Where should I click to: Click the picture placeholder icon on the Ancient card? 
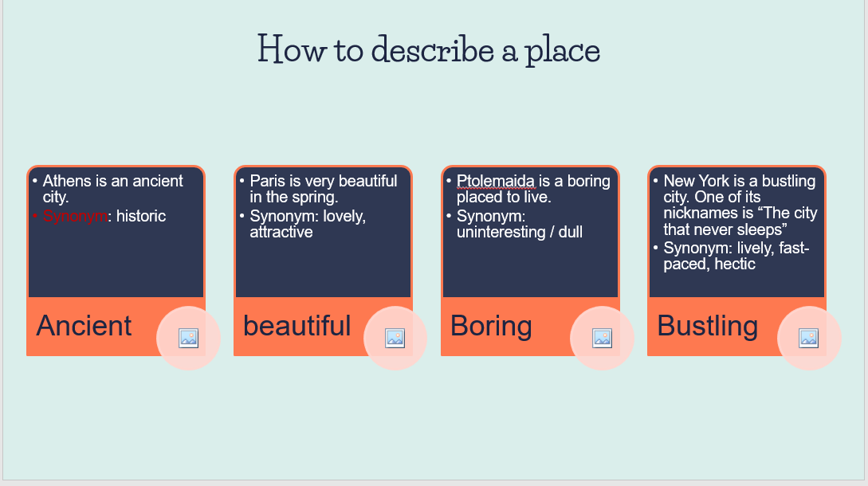click(x=188, y=338)
